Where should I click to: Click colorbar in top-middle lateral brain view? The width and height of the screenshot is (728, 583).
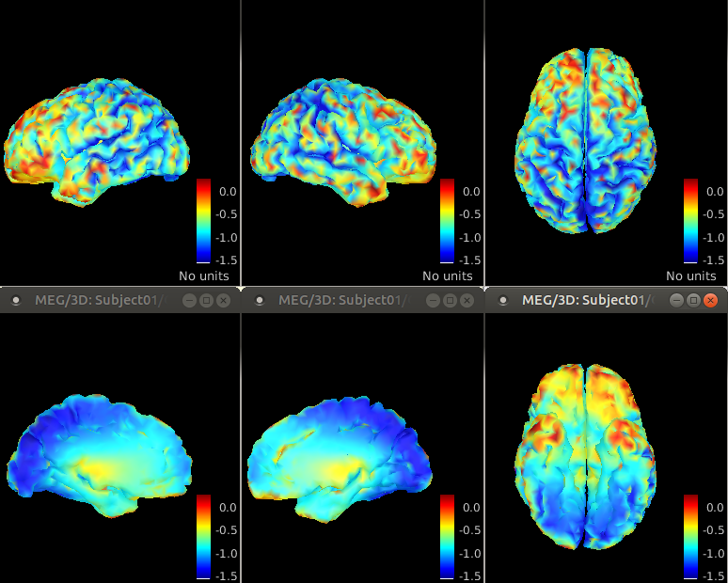click(x=447, y=221)
